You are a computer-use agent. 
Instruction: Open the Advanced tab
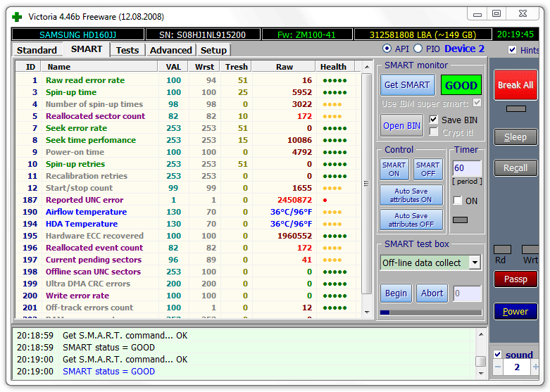click(170, 50)
